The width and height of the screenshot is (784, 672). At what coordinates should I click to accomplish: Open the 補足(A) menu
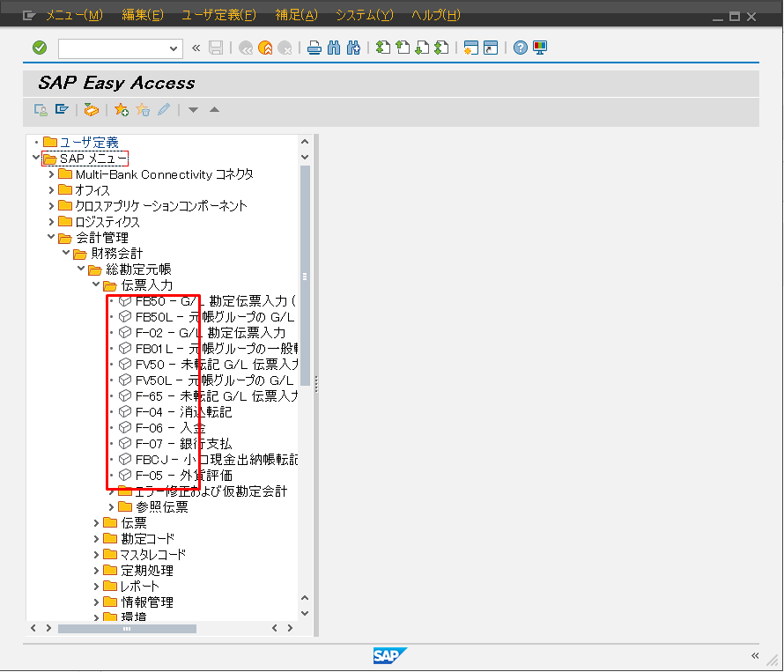294,15
